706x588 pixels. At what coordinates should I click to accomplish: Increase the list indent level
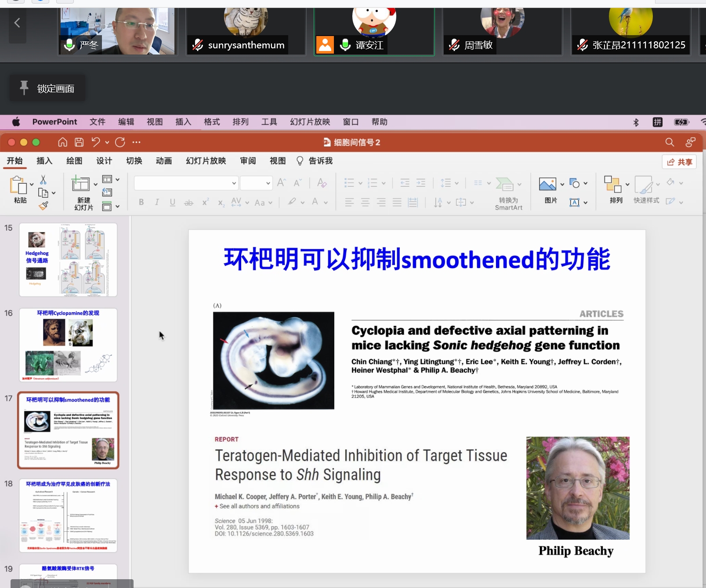(x=421, y=183)
